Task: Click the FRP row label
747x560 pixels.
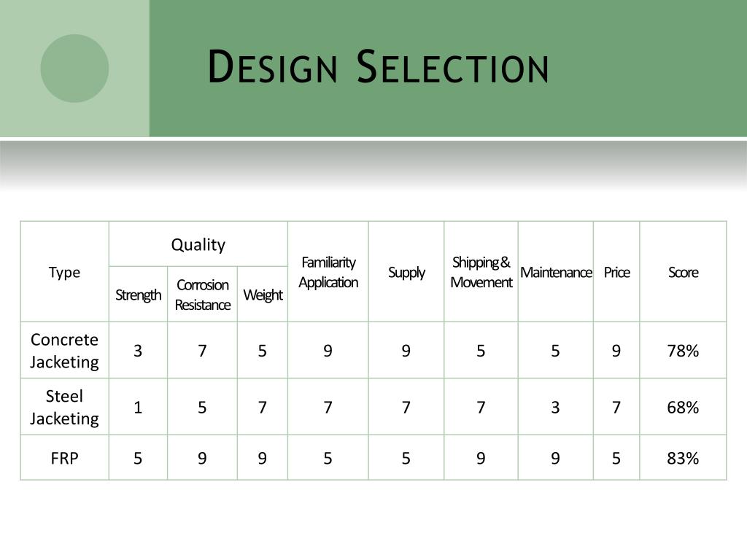Action: tap(64, 458)
